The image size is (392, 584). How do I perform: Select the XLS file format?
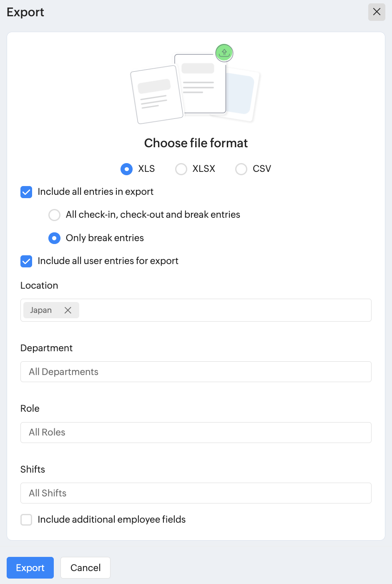point(127,169)
